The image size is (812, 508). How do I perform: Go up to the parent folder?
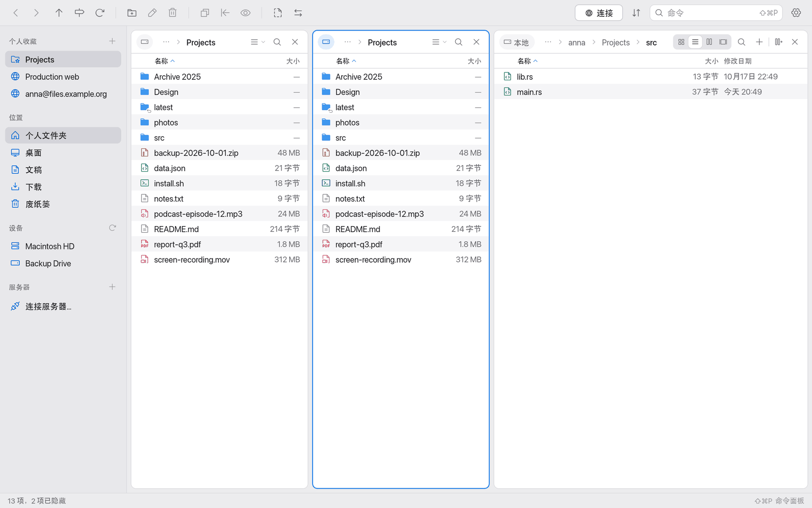[59, 13]
